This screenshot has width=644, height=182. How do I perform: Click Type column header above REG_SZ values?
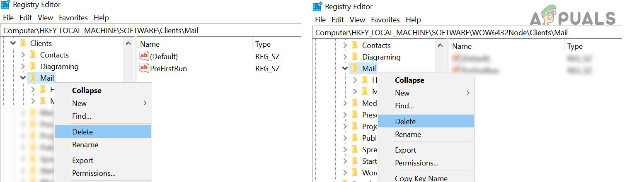[263, 44]
